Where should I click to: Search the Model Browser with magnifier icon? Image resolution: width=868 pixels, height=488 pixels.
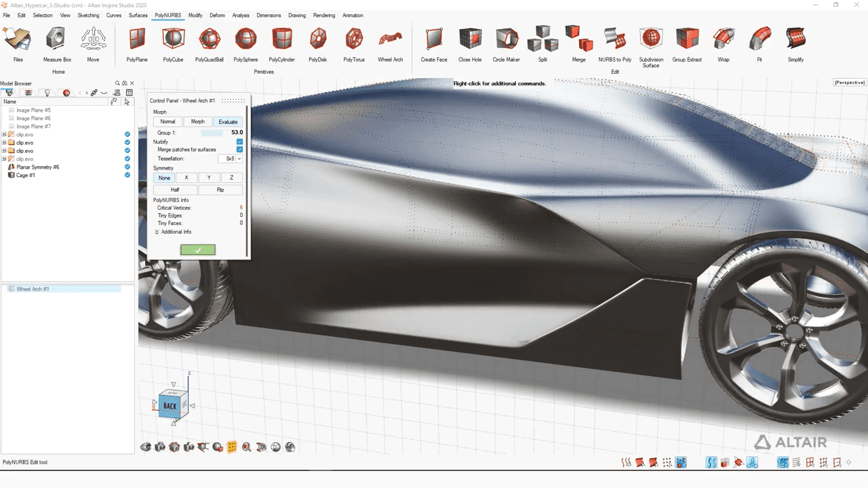[x=117, y=83]
